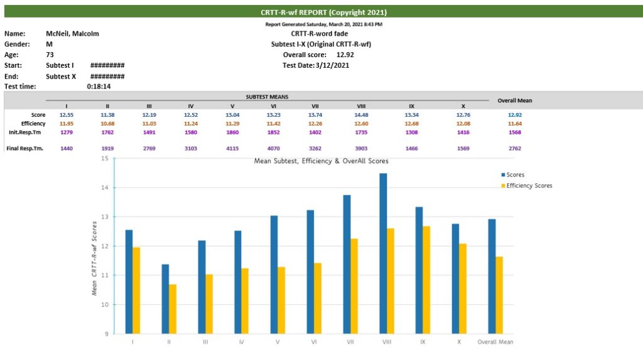Select the SUBTEST MEANS table heading
The height and width of the screenshot is (364, 643).
point(267,97)
